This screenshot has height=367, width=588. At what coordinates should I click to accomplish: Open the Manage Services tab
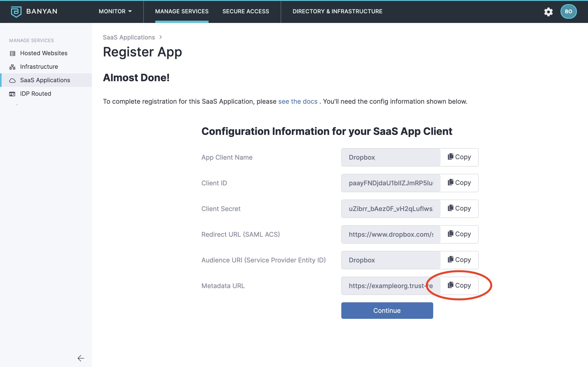182,11
